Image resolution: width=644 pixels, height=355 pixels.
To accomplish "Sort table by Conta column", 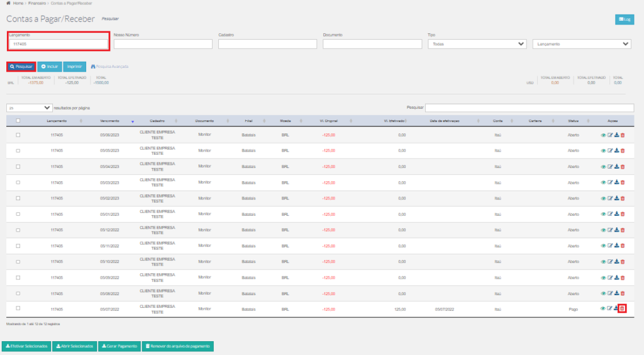I will point(498,121).
